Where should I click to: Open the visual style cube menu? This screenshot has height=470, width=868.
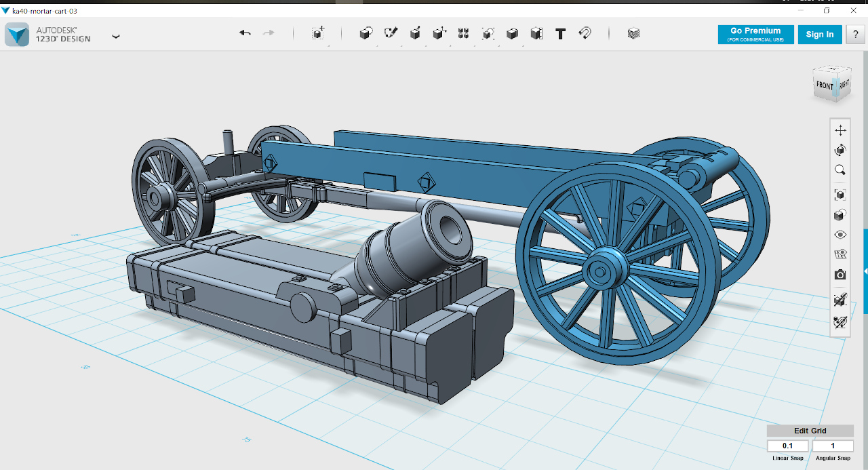pos(840,215)
